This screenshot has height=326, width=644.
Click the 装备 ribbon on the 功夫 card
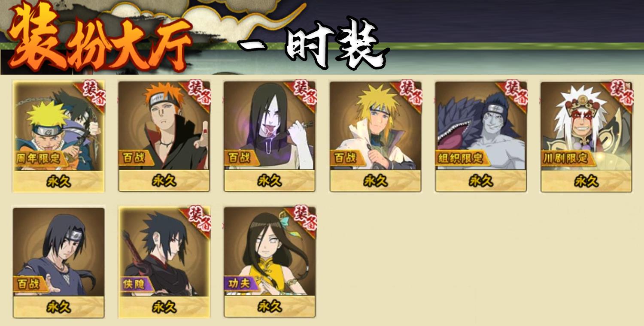[303, 220]
